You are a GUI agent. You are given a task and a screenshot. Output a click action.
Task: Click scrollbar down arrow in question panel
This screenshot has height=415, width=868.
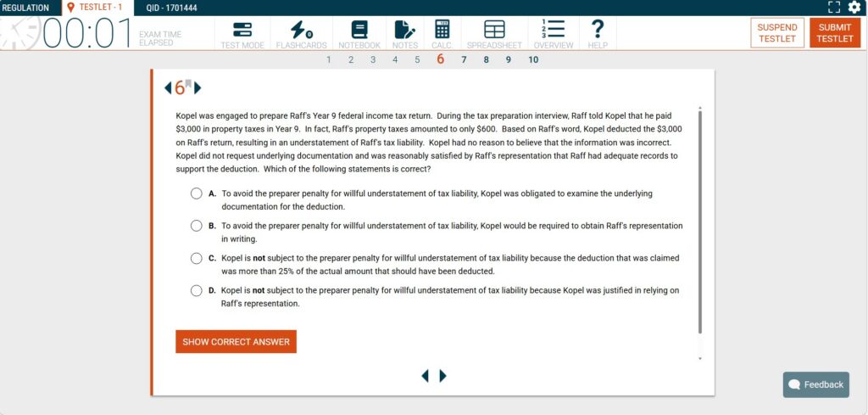coord(700,358)
